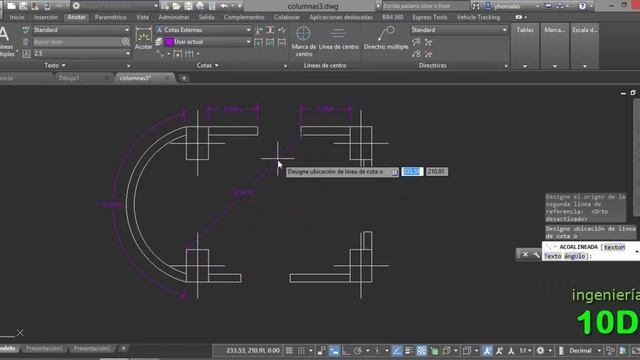
Task: Open the Express Tools ribbon tab
Action: [x=430, y=17]
